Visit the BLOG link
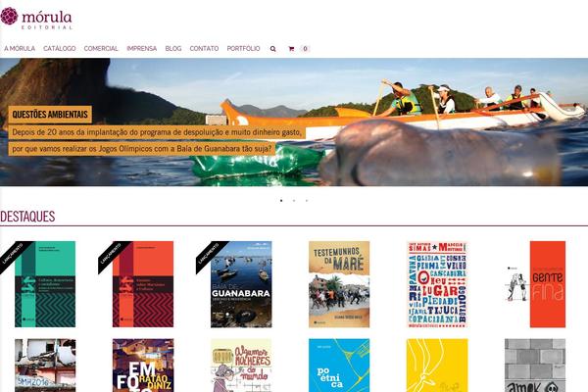Viewport: 588px width, 392px height. (x=173, y=49)
